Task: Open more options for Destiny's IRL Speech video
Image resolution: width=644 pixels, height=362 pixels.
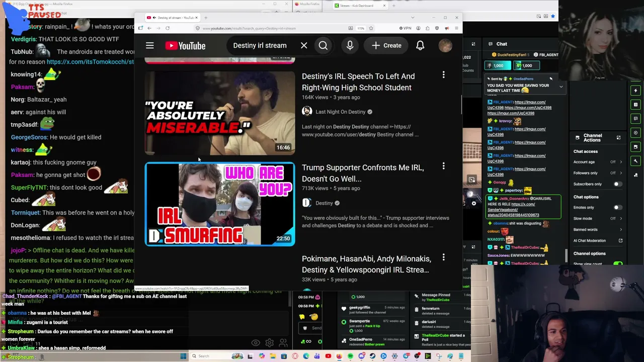Action: click(443, 75)
